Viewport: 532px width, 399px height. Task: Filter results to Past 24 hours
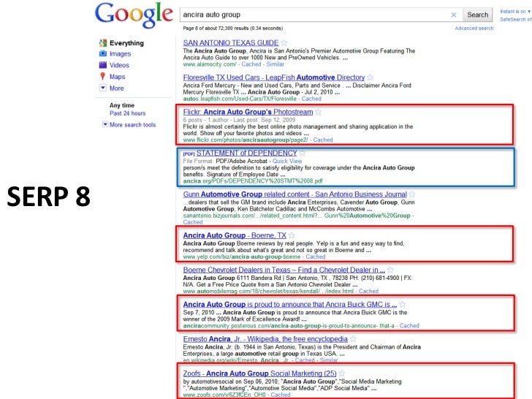(x=127, y=113)
